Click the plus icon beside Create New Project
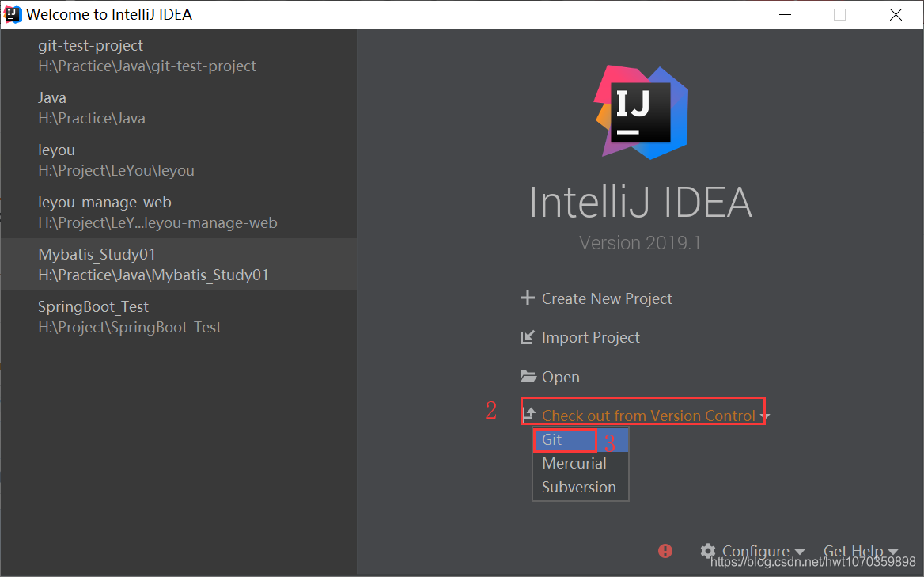The width and height of the screenshot is (924, 577). pos(528,298)
